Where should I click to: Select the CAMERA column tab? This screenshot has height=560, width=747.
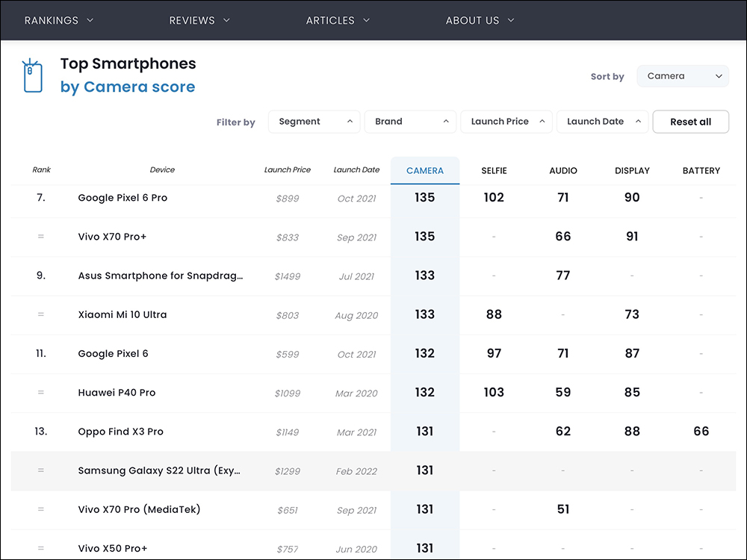click(x=425, y=170)
